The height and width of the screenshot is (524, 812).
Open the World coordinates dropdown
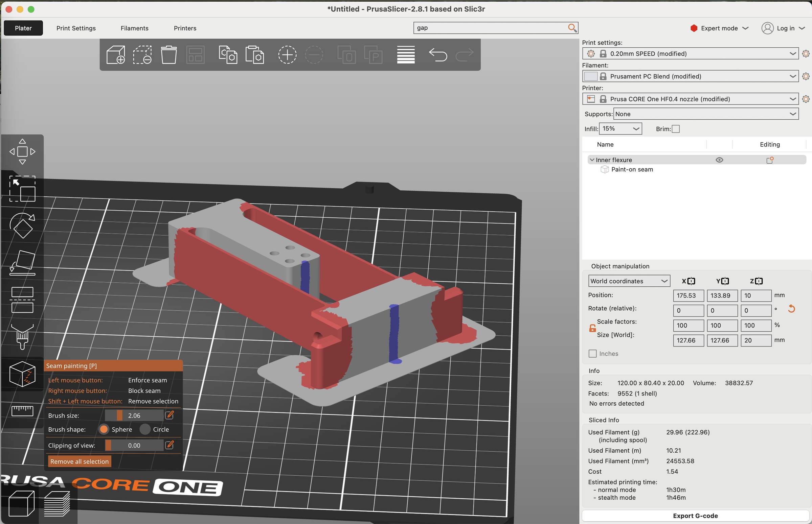tap(629, 281)
